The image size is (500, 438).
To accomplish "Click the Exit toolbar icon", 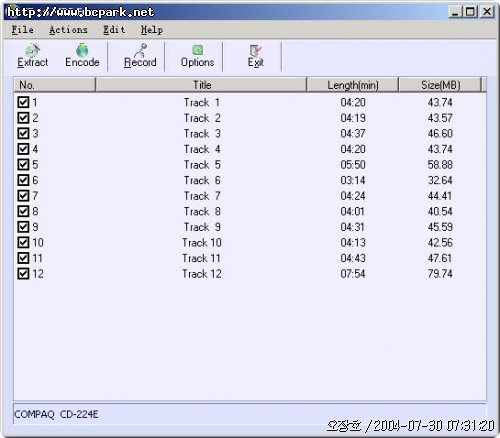I will click(256, 56).
